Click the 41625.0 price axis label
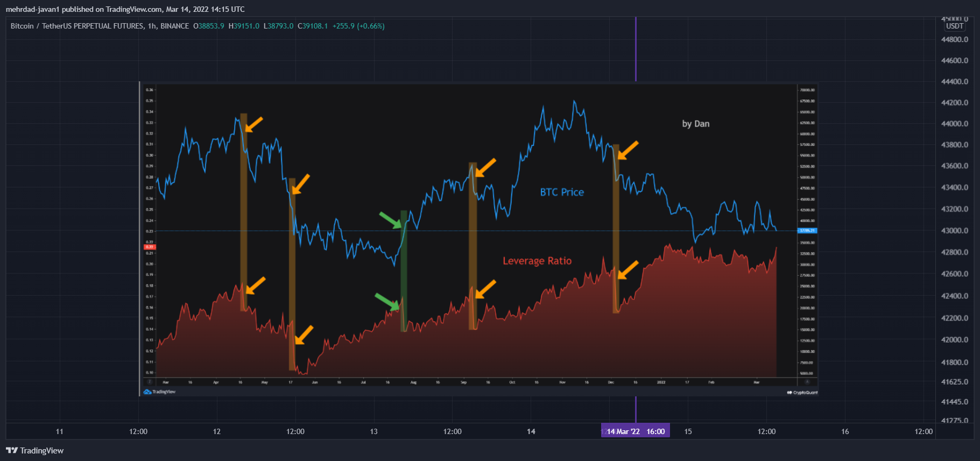 [955, 382]
